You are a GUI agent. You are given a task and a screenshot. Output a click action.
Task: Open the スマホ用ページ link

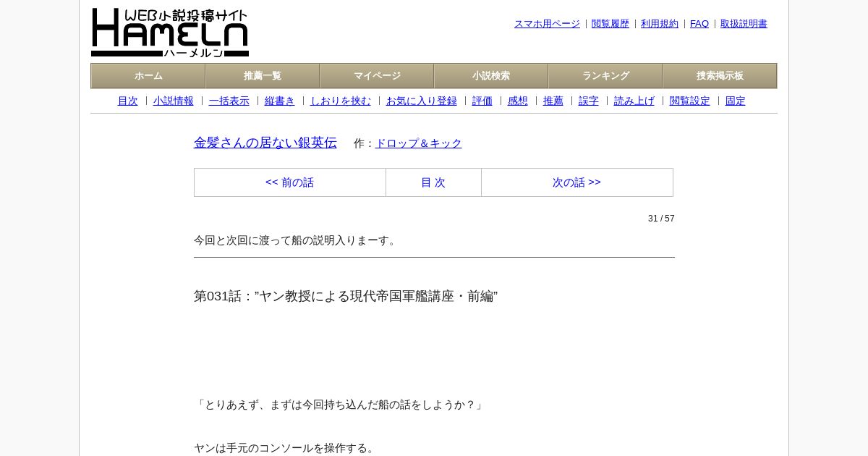point(547,24)
